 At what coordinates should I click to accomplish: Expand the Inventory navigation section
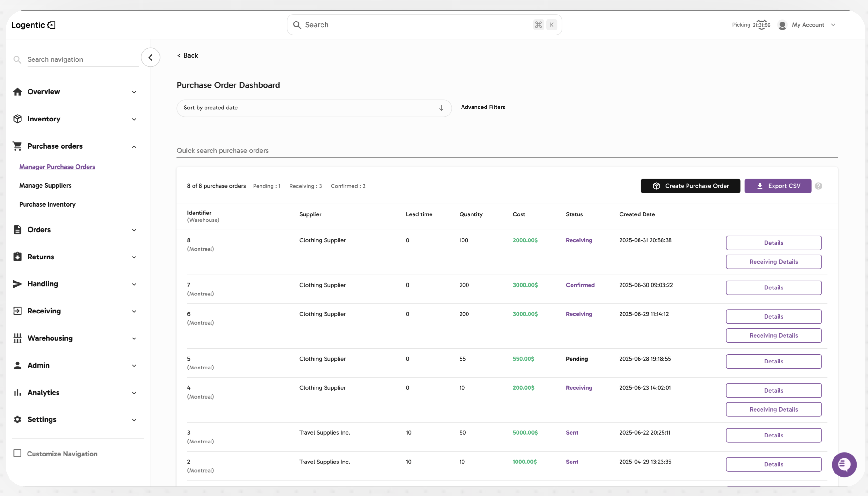point(134,119)
